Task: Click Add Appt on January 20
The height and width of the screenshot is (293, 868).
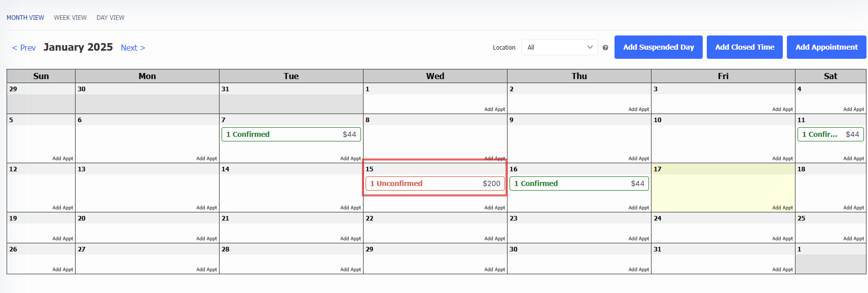Action: (206, 239)
